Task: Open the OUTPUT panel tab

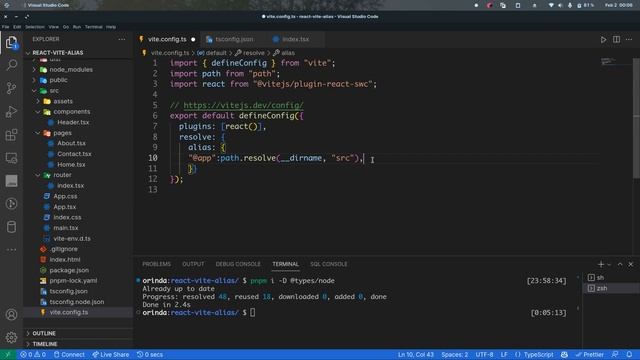Action: pyautogui.click(x=193, y=264)
